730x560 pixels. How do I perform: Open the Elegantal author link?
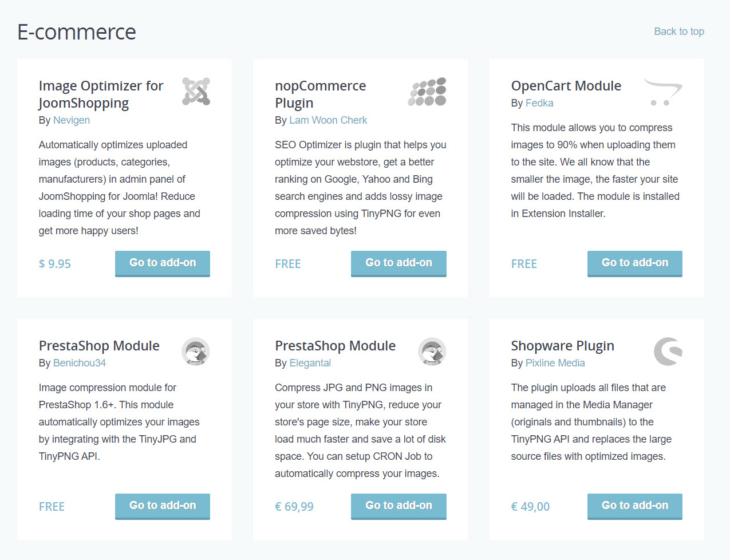[x=310, y=363]
